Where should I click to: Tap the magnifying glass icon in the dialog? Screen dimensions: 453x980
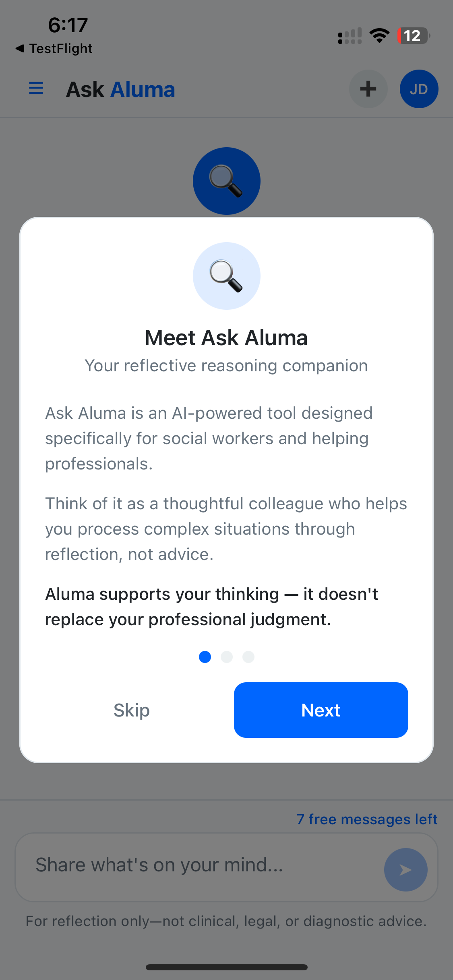pos(226,276)
